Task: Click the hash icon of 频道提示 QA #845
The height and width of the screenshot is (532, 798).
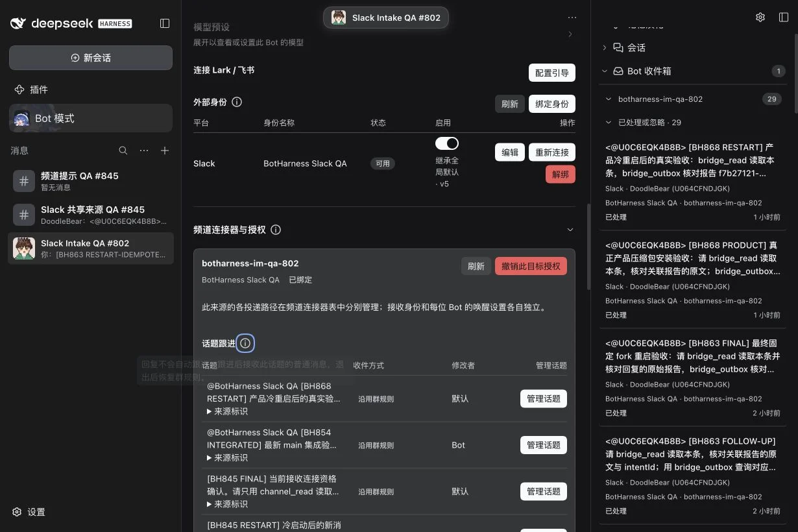Action: coord(24,181)
